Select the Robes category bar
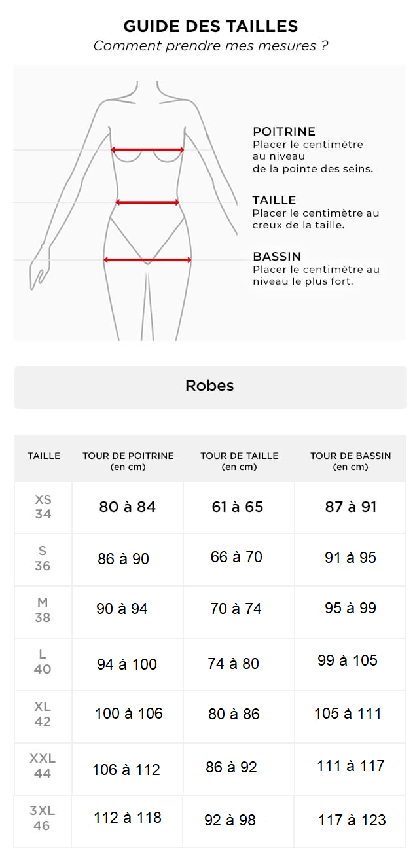The height and width of the screenshot is (868, 415). (x=210, y=386)
